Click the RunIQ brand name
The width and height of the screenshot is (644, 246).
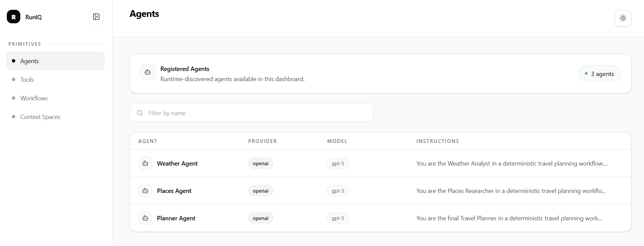pyautogui.click(x=34, y=17)
